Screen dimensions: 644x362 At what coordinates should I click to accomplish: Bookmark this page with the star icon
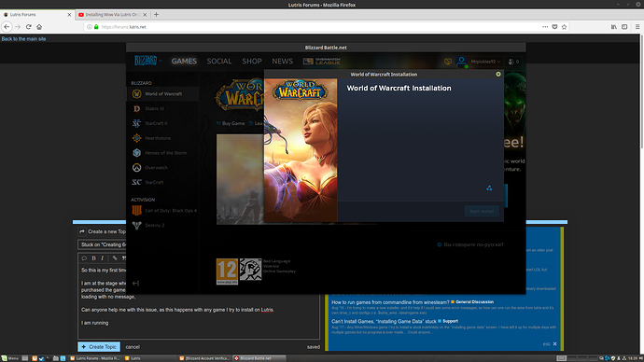point(564,27)
